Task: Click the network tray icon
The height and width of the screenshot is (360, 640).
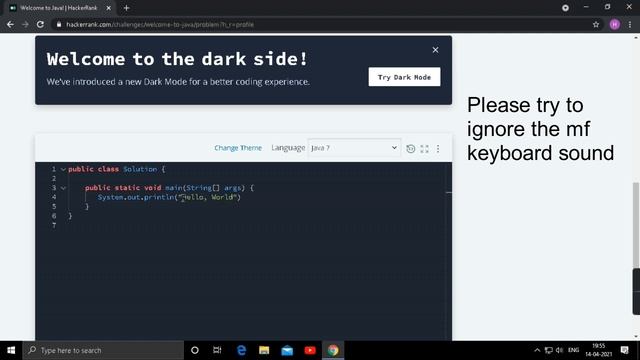Action: point(549,350)
